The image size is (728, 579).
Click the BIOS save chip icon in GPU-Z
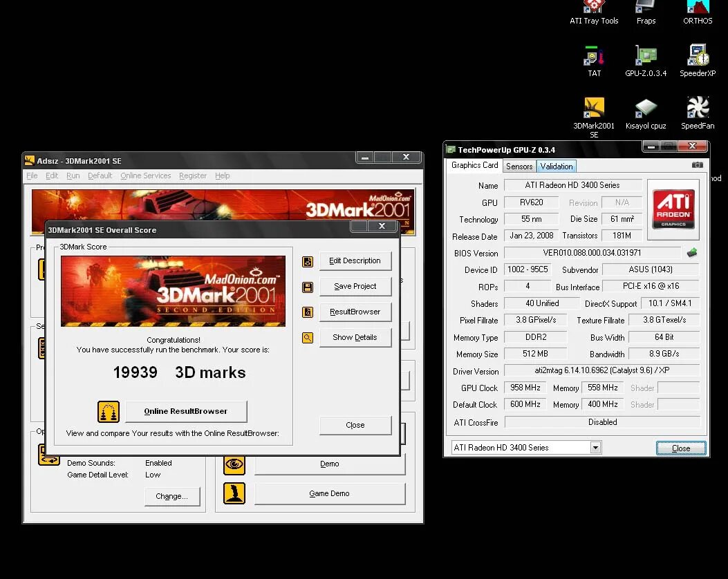tap(692, 253)
